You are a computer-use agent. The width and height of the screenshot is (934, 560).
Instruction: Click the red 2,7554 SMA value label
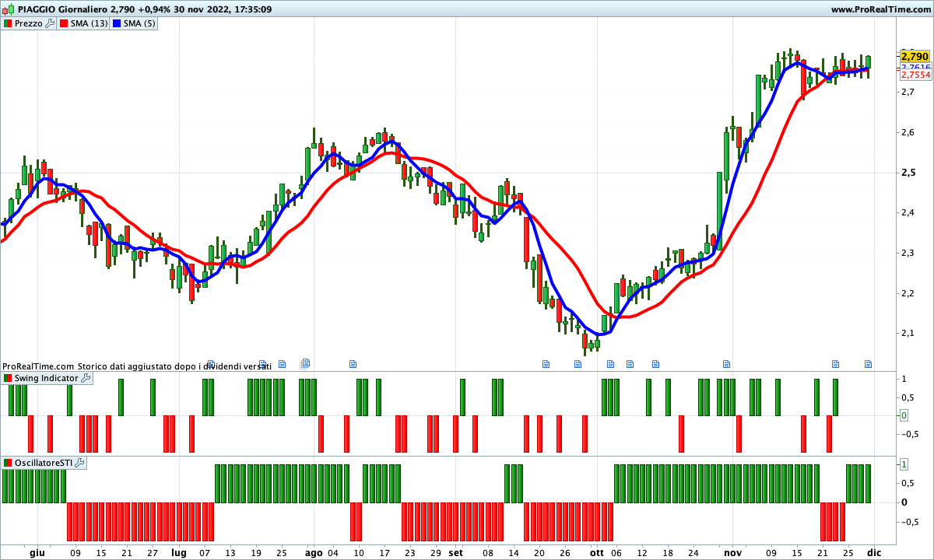coord(915,75)
